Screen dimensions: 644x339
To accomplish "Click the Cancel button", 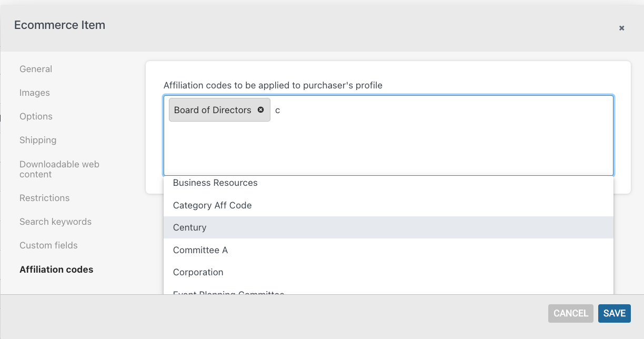I will [570, 313].
